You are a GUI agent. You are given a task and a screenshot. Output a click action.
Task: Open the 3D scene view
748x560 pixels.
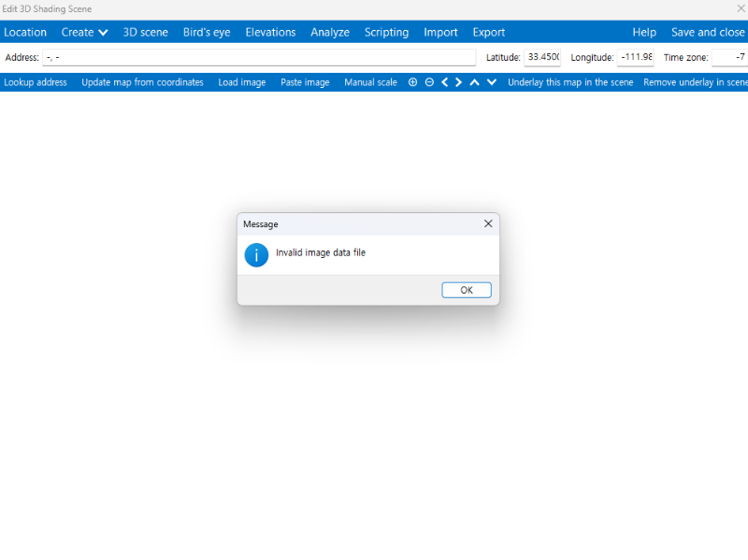pos(146,32)
